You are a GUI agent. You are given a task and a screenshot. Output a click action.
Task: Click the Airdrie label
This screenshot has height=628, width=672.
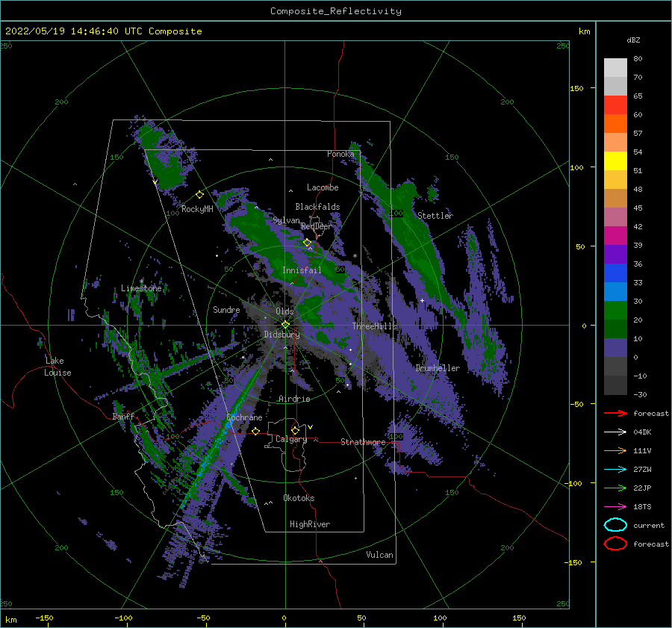pos(294,399)
